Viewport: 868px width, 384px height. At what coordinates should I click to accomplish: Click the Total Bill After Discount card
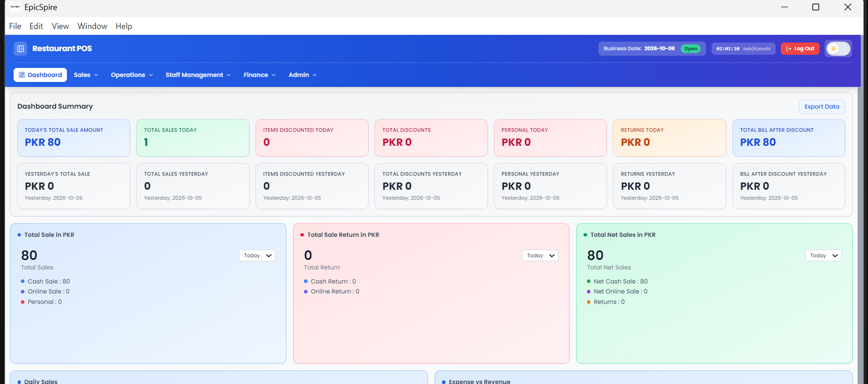(x=789, y=138)
